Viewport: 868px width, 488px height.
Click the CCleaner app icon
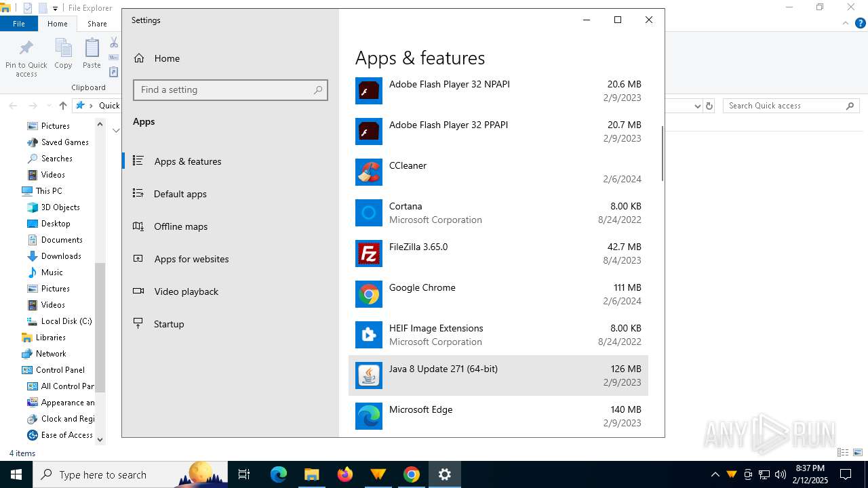[369, 172]
